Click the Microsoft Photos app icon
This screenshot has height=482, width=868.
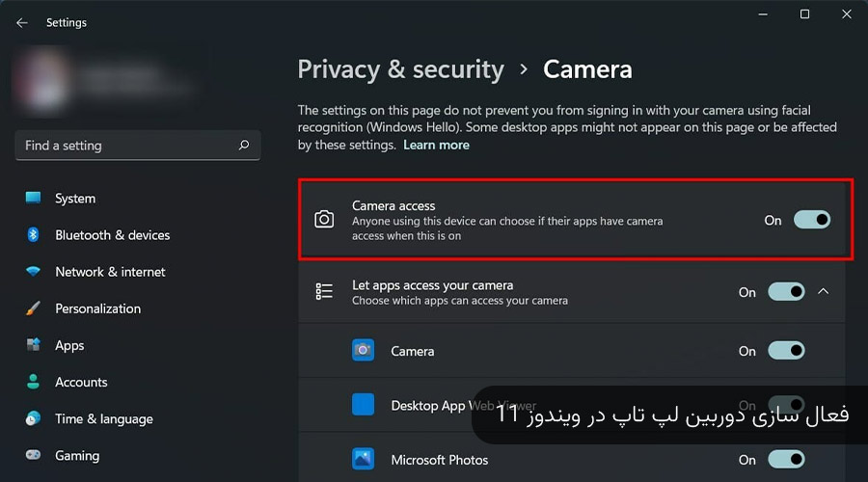(x=364, y=459)
